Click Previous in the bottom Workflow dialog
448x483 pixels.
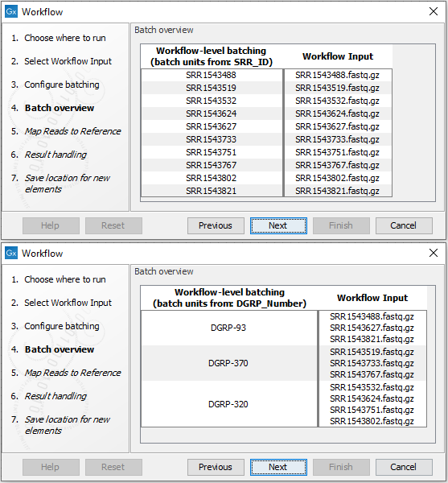216,467
